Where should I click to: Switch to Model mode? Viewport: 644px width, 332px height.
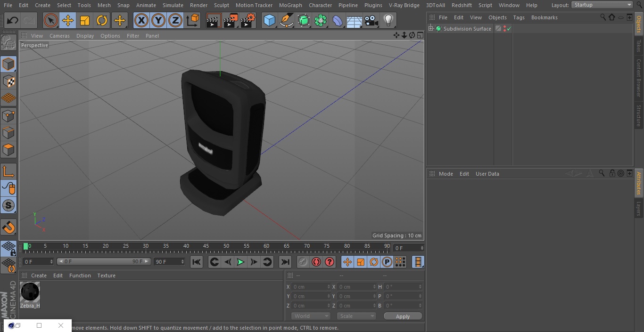click(8, 64)
